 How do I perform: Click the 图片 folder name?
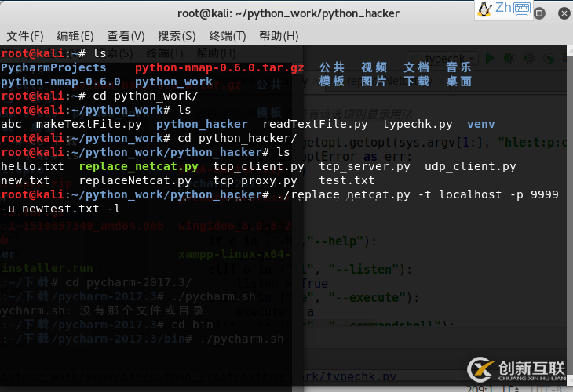pyautogui.click(x=374, y=81)
